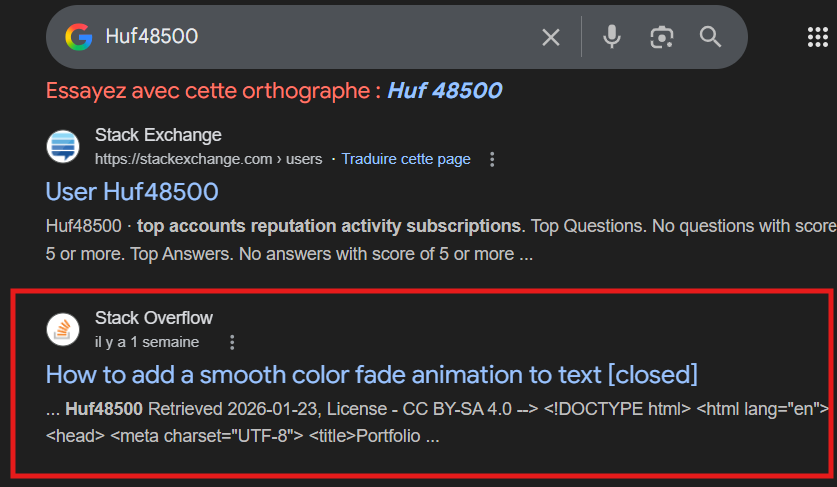Screen dimensions: 837x487
Task: Click the stackexchange.com users URL
Action: [211, 159]
